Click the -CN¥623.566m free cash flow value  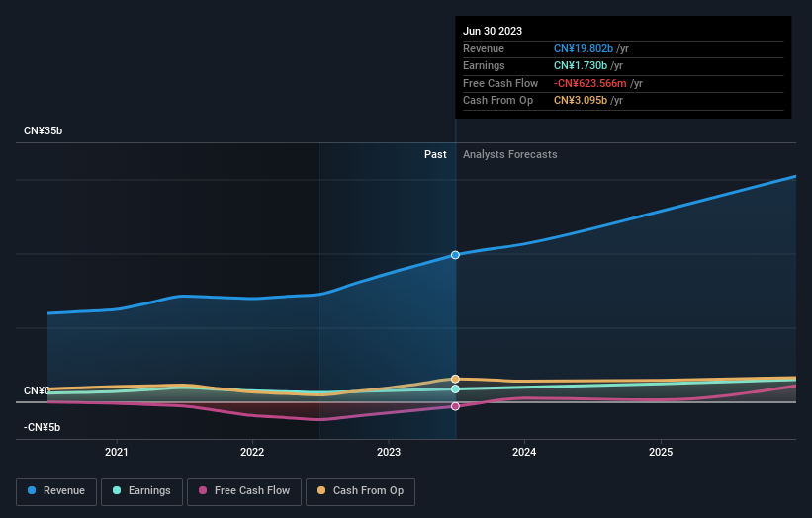pos(590,83)
